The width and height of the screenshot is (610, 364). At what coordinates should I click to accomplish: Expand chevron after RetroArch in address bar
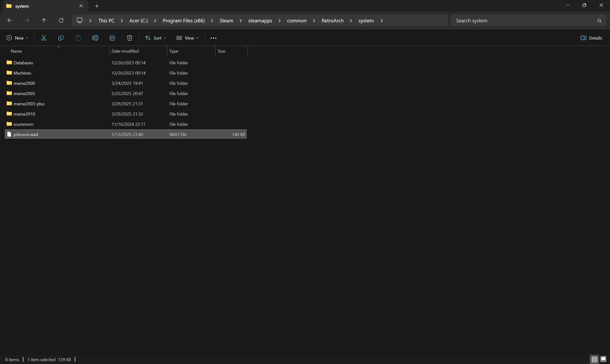pyautogui.click(x=351, y=20)
